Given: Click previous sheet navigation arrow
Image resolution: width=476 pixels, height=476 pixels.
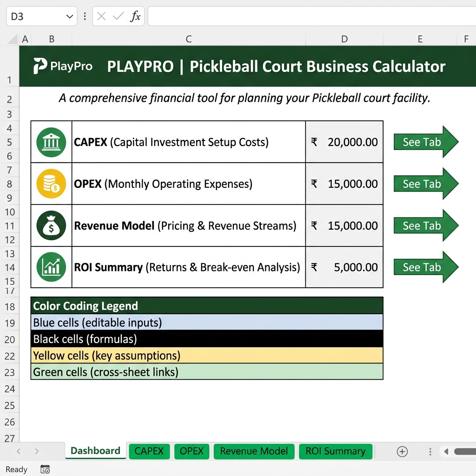Looking at the screenshot, I should [x=19, y=451].
